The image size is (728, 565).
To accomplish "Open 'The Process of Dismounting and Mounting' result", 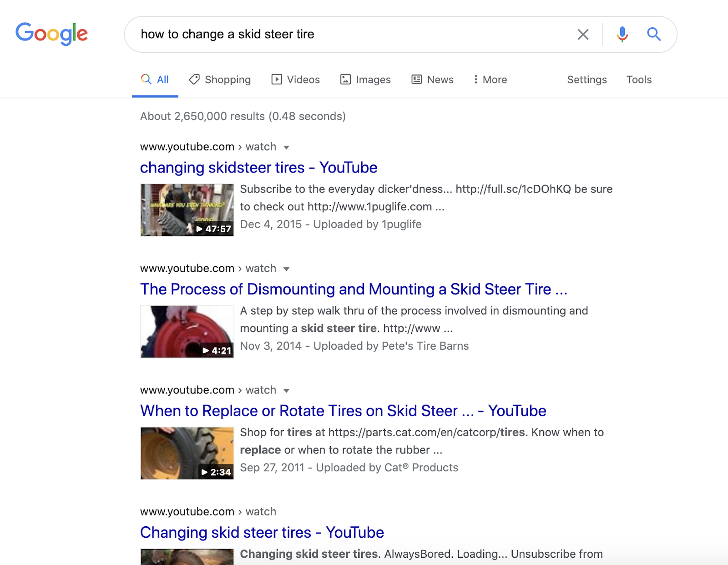I will (x=354, y=289).
